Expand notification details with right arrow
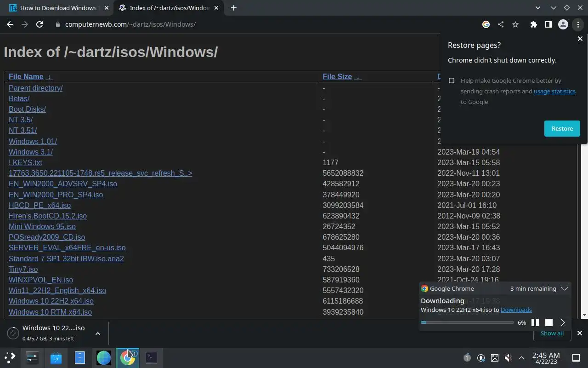The height and width of the screenshot is (368, 588). (563, 322)
